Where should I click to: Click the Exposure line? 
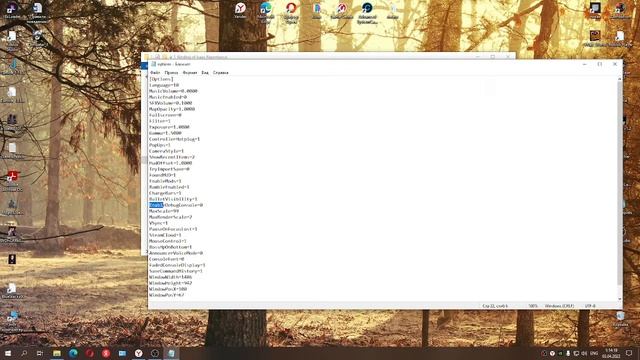[169, 127]
